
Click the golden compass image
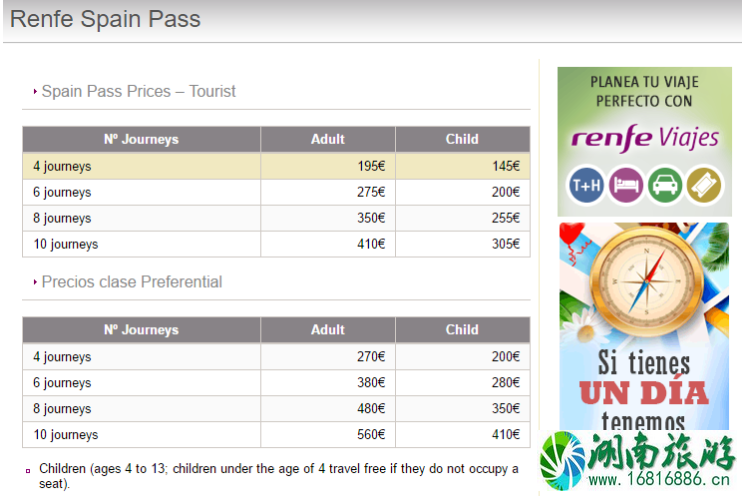click(x=646, y=282)
